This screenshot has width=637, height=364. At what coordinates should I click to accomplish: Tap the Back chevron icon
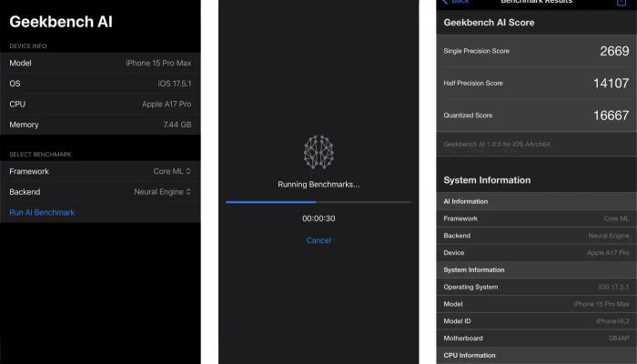(444, 2)
